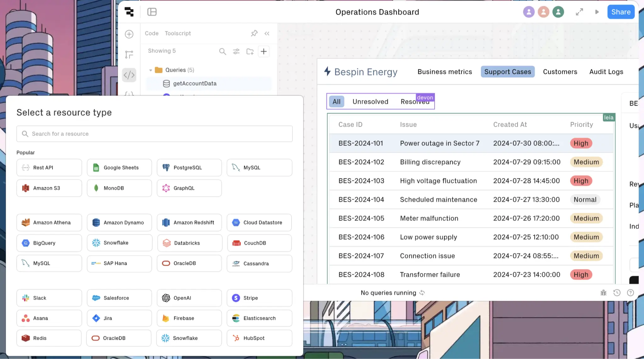Screen dimensions: 644x359
Task: Sort by the Case ID column header
Action: pyautogui.click(x=350, y=124)
